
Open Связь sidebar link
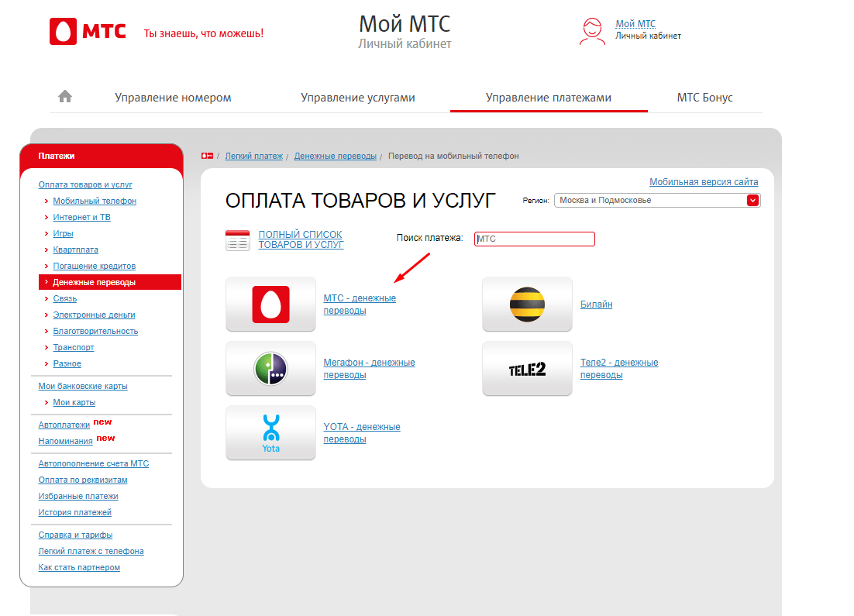(x=65, y=298)
